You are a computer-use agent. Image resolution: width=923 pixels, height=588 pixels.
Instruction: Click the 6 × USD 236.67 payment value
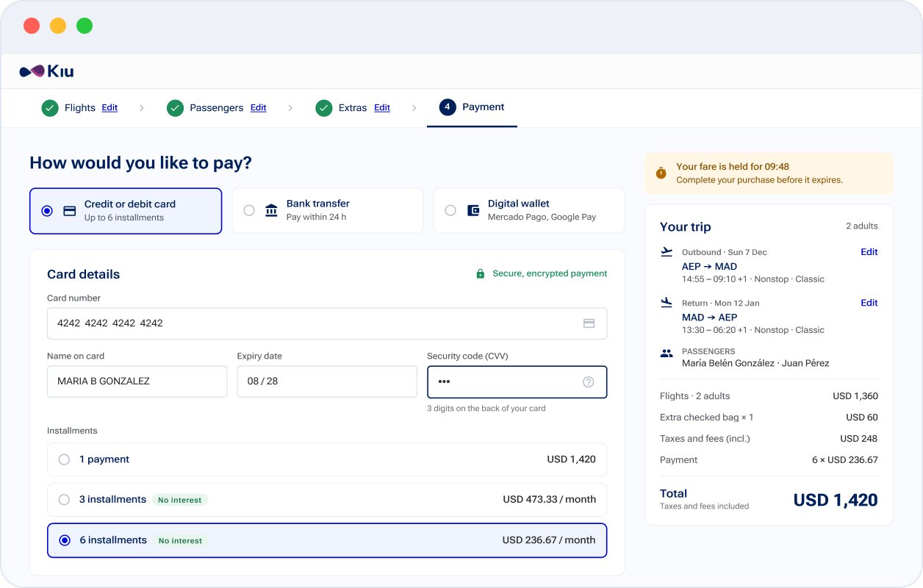pyautogui.click(x=845, y=460)
